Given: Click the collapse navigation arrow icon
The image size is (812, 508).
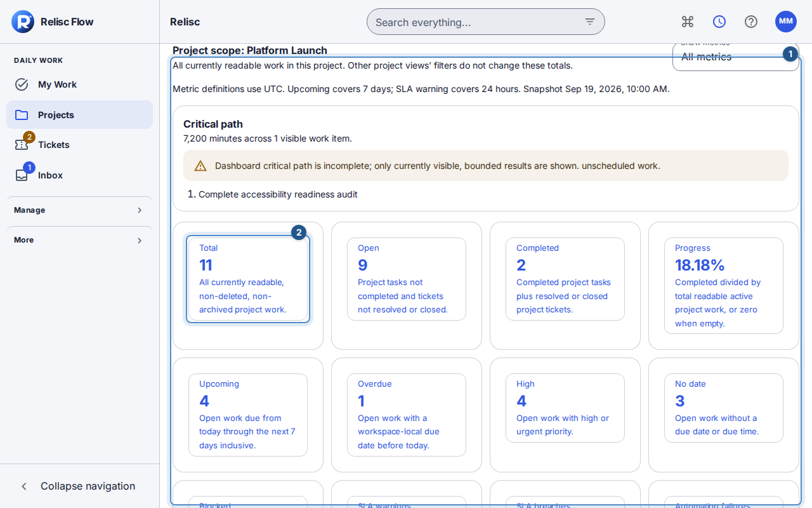Looking at the screenshot, I should pos(24,486).
